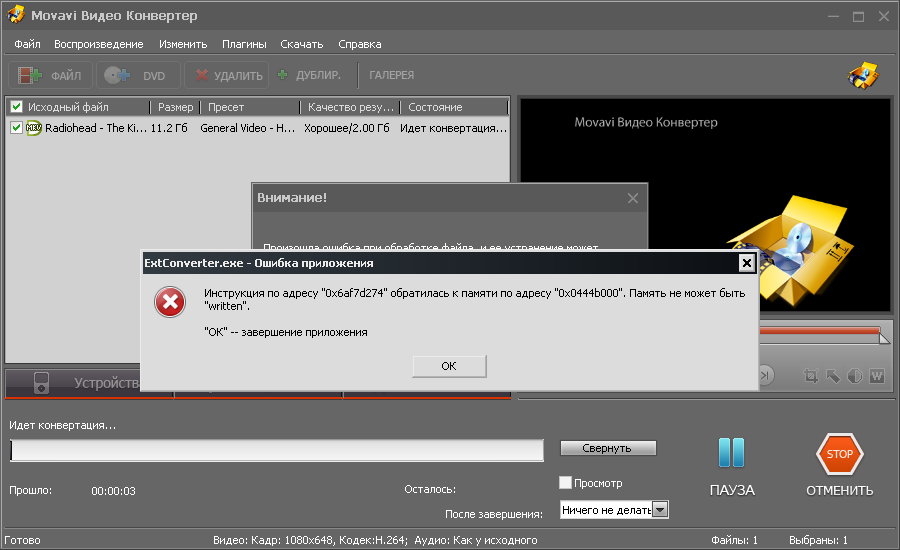Image resolution: width=900 pixels, height=550 pixels.
Task: Toggle the select-all checkbox in header
Action: pos(16,107)
